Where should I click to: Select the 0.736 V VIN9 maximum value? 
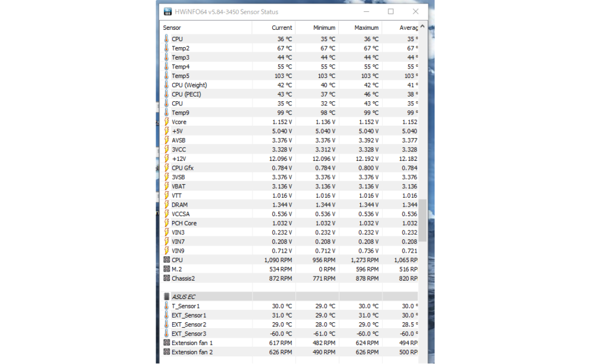(x=368, y=251)
